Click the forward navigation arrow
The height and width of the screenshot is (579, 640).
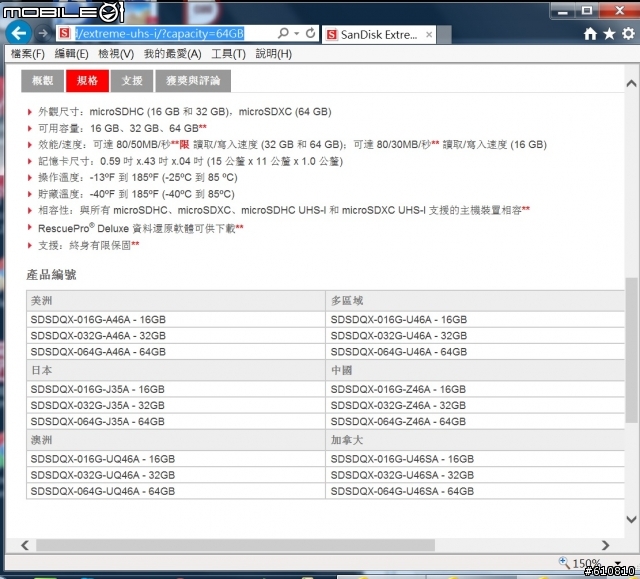coord(42,33)
